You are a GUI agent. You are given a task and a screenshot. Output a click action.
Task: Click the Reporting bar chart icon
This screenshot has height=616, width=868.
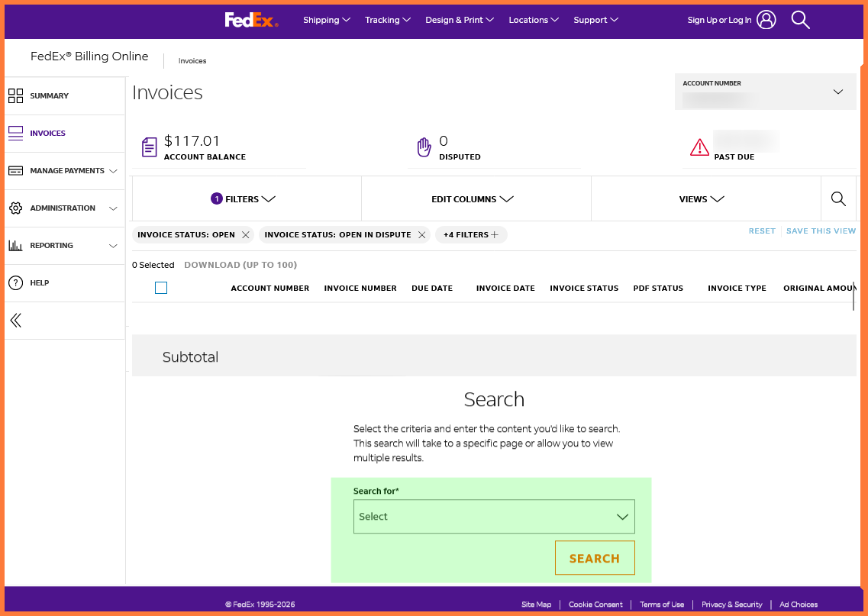click(x=15, y=245)
